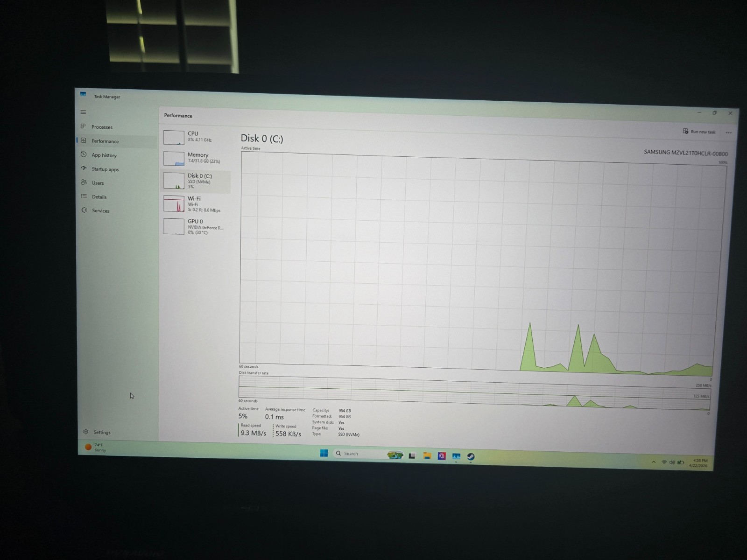This screenshot has width=747, height=560.
Task: Open the weather widget showing 74°F
Action: coord(96,447)
